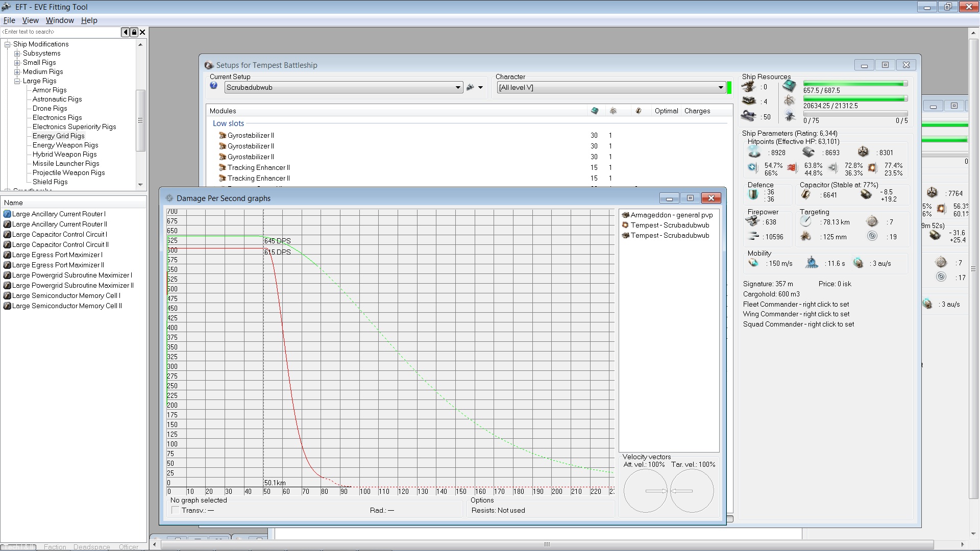Viewport: 980px width, 551px height.
Task: Open the Current Setup Scrubadubwub dropdown
Action: [458, 87]
